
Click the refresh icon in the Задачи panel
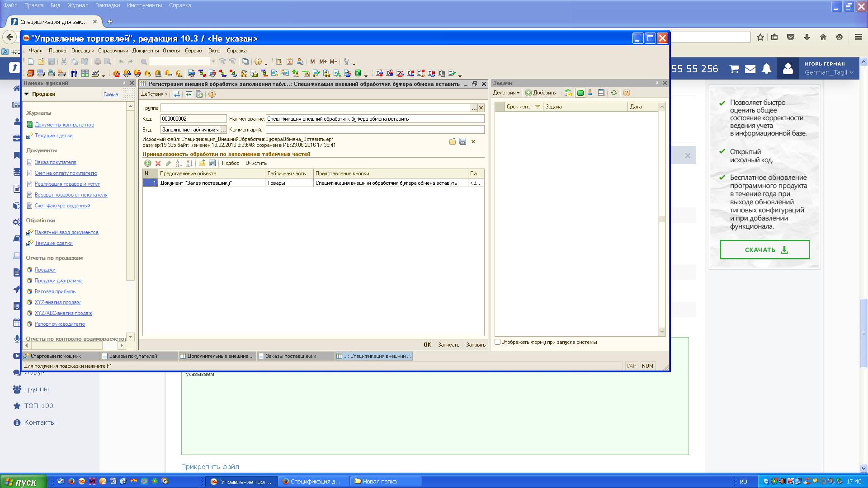[613, 93]
